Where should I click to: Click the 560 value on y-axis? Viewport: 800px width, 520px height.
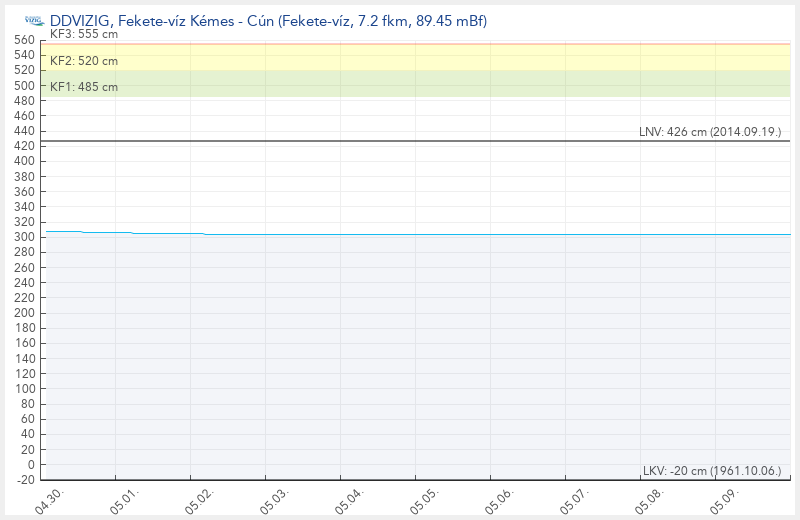click(24, 40)
